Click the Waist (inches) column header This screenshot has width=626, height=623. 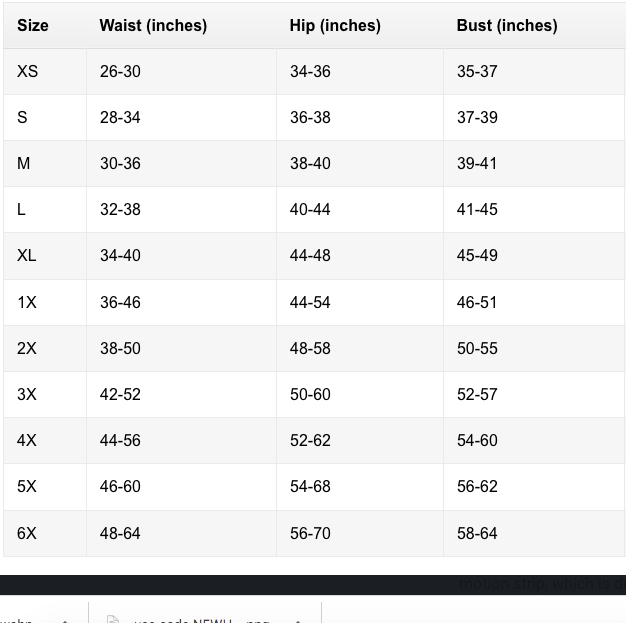[x=153, y=26]
